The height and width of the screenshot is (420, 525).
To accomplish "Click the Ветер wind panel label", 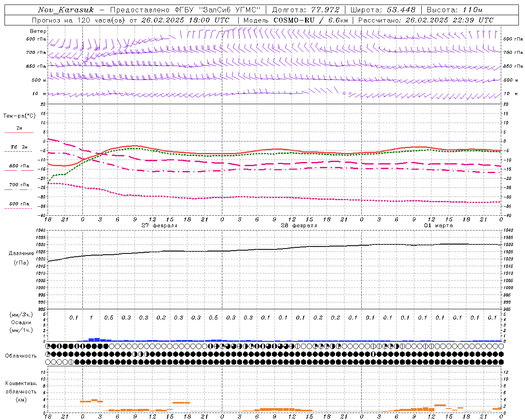I will (38, 31).
